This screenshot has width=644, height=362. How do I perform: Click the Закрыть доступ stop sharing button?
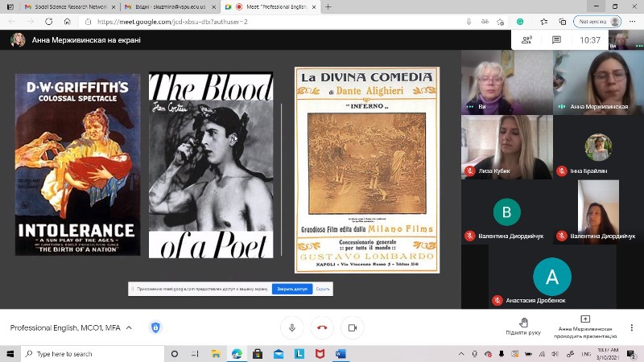tap(292, 289)
